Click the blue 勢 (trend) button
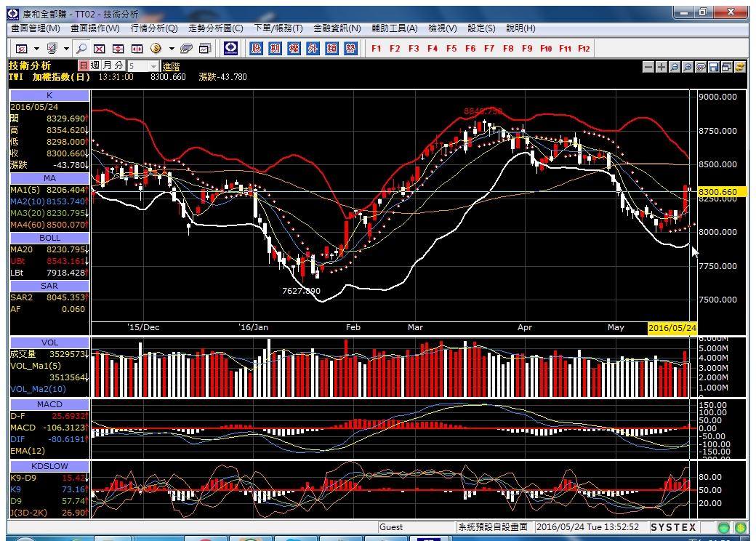The image size is (756, 541). (x=350, y=48)
